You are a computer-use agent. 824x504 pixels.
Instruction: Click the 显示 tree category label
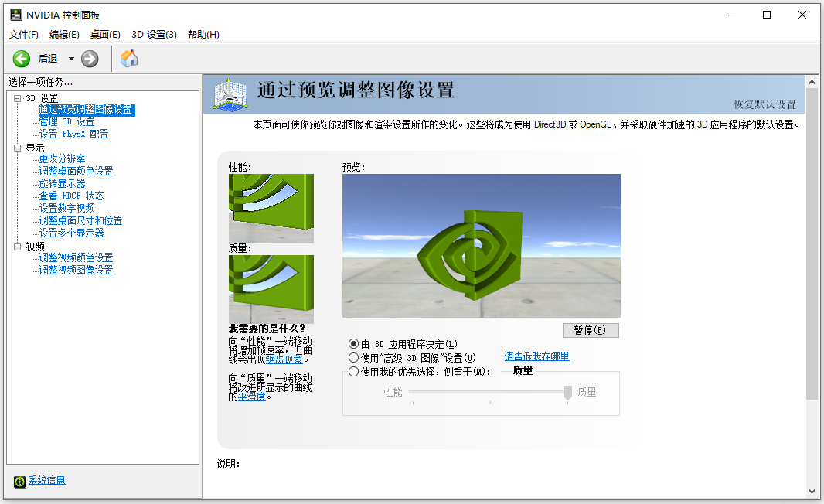[36, 148]
